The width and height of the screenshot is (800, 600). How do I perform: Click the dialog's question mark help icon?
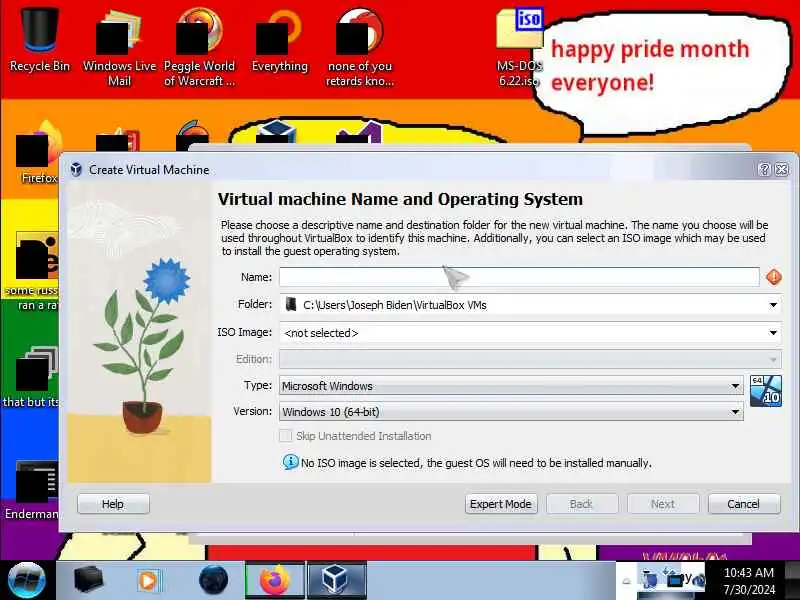(x=764, y=169)
